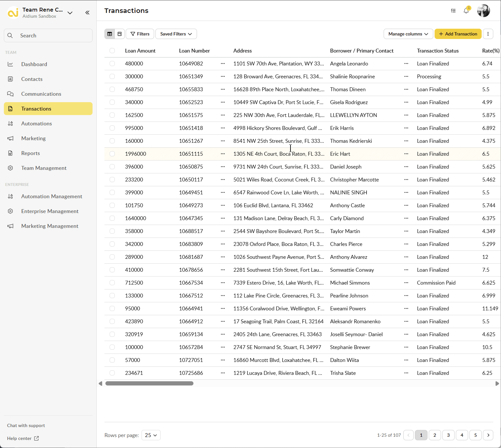Click the horizontal table scrollbar thumb
The width and height of the screenshot is (501, 448).
[x=149, y=384]
